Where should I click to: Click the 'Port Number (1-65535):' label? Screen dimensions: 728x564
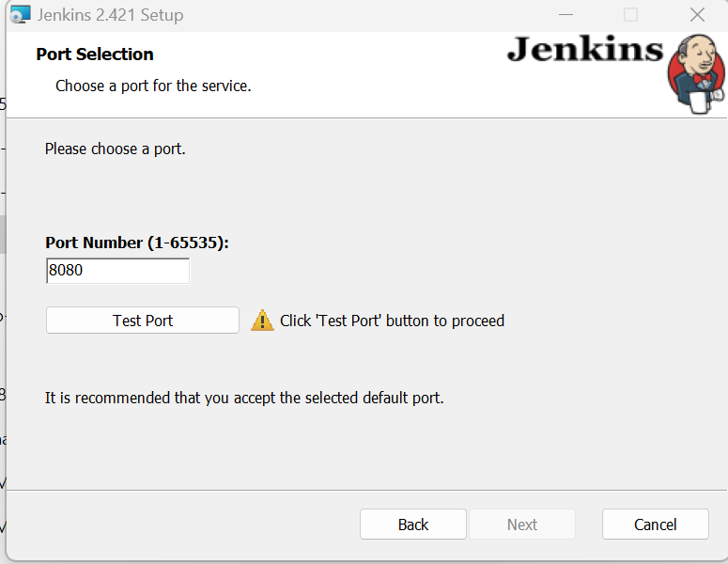(x=137, y=243)
